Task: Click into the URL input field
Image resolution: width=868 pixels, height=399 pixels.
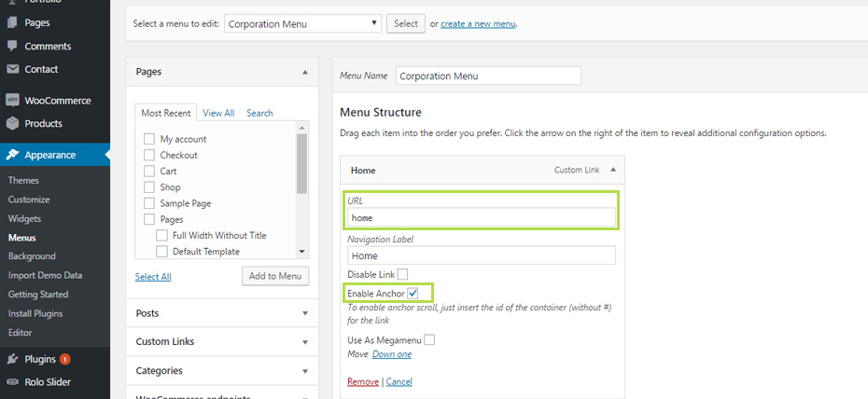Action: click(482, 218)
